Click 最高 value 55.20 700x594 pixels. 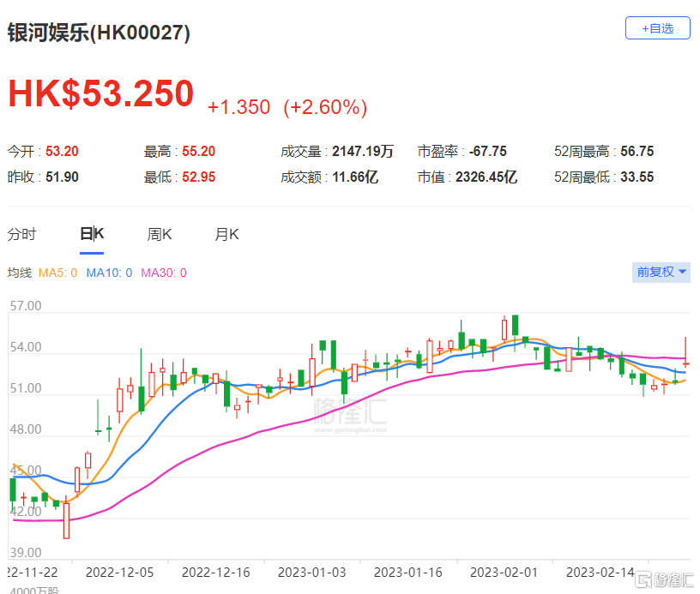point(199,151)
